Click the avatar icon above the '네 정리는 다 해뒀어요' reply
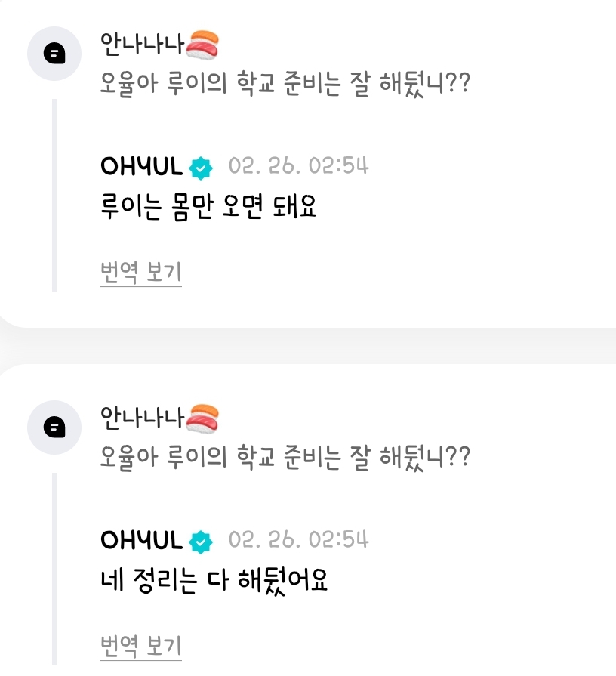The height and width of the screenshot is (676, 616). point(54,428)
